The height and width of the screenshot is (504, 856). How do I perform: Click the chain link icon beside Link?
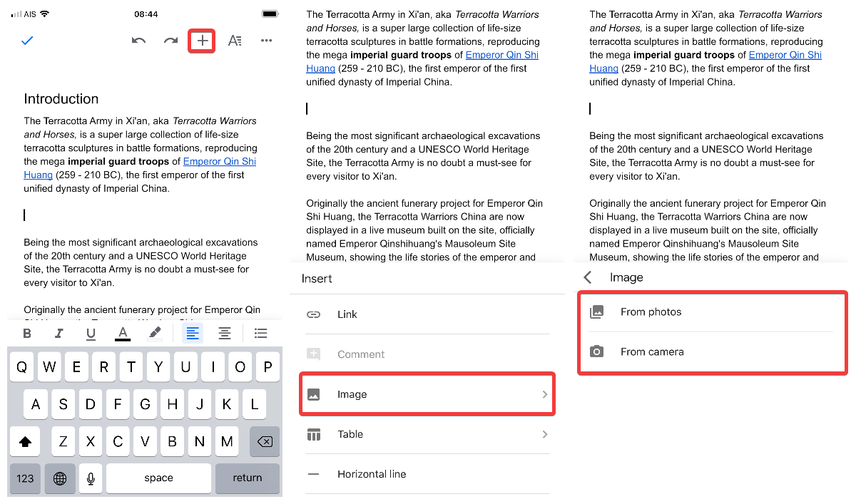(313, 314)
